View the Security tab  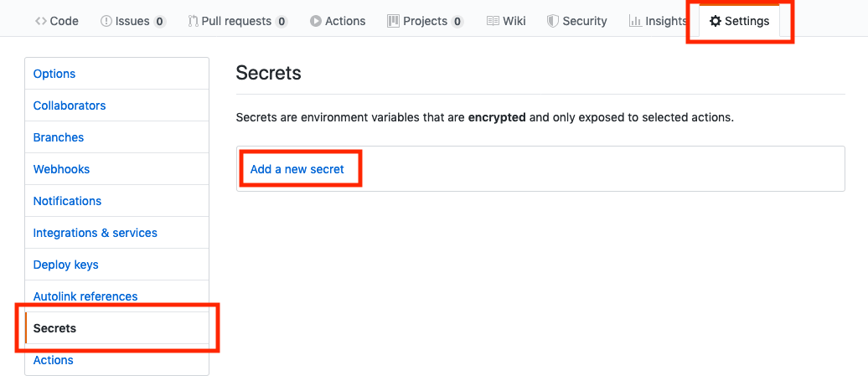tap(576, 21)
